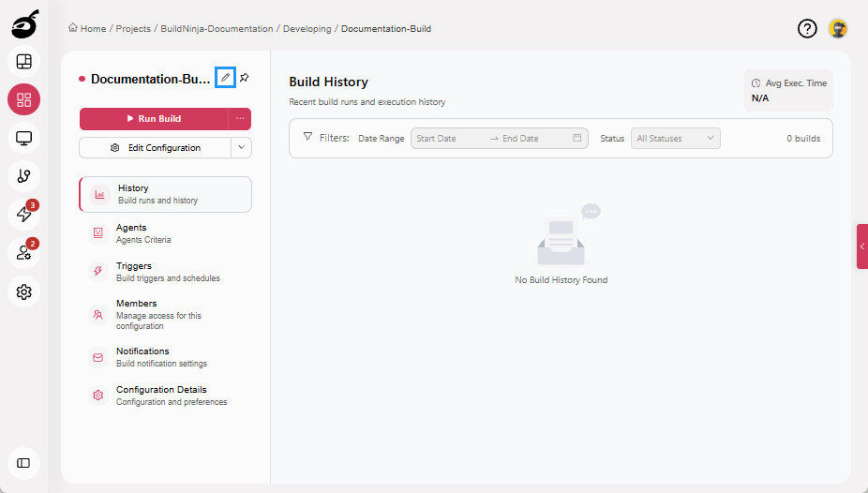Click the 'No Build History Found' text
Screen dimensions: 868x493
click(561, 280)
